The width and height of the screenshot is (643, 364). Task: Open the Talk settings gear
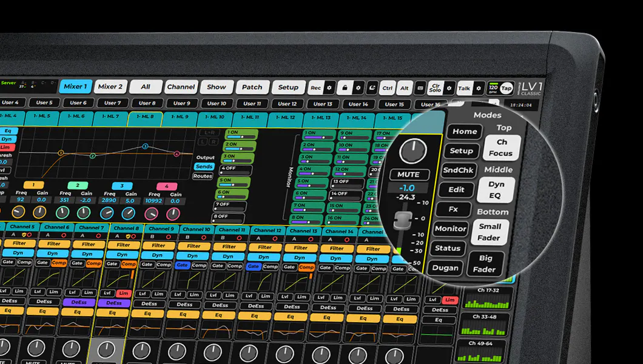(x=478, y=88)
